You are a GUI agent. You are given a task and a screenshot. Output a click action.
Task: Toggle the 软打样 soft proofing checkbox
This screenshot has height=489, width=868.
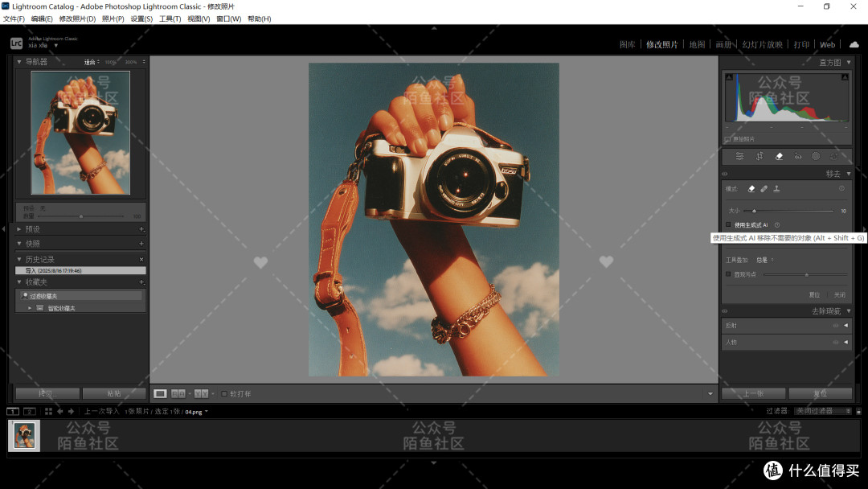tap(224, 394)
